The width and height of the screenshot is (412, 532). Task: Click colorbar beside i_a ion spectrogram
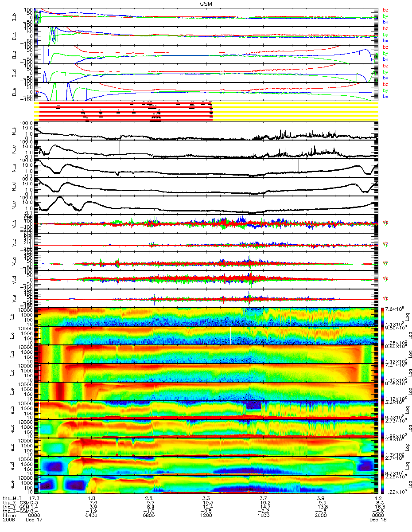coord(383,354)
